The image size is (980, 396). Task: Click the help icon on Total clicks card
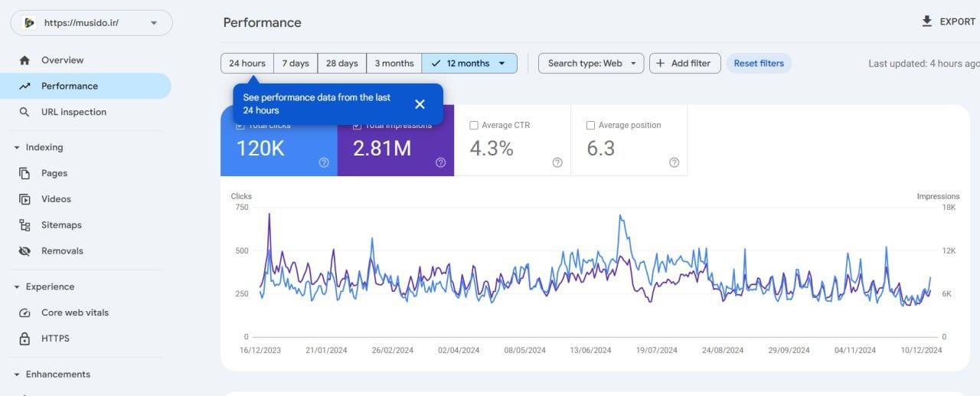pyautogui.click(x=324, y=162)
